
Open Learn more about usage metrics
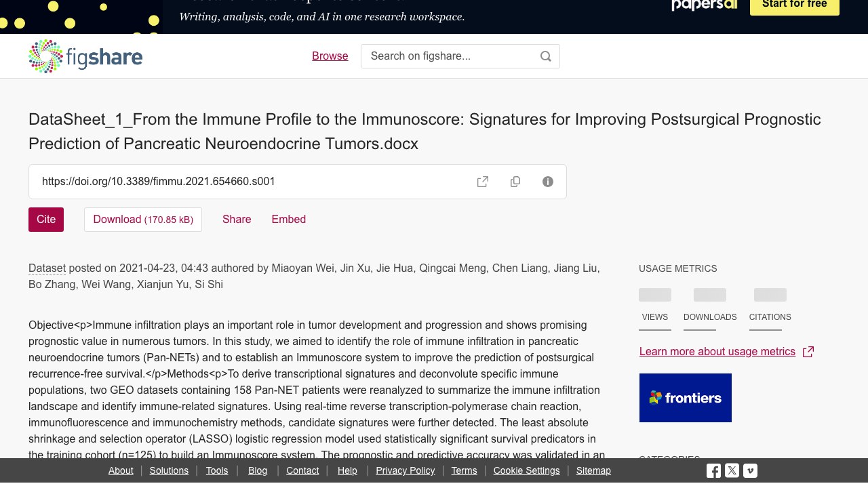tap(717, 352)
